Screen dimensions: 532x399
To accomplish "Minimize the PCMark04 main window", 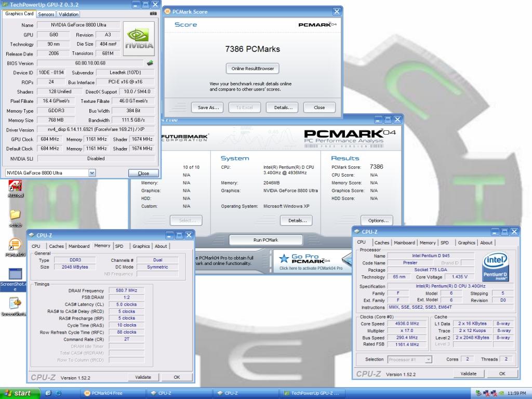I will [378, 119].
